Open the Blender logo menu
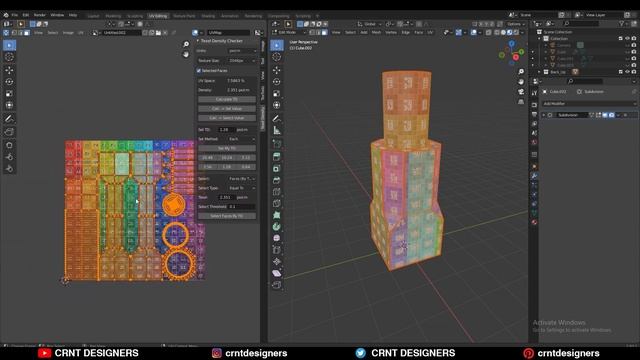The image size is (640, 360). 6,15
